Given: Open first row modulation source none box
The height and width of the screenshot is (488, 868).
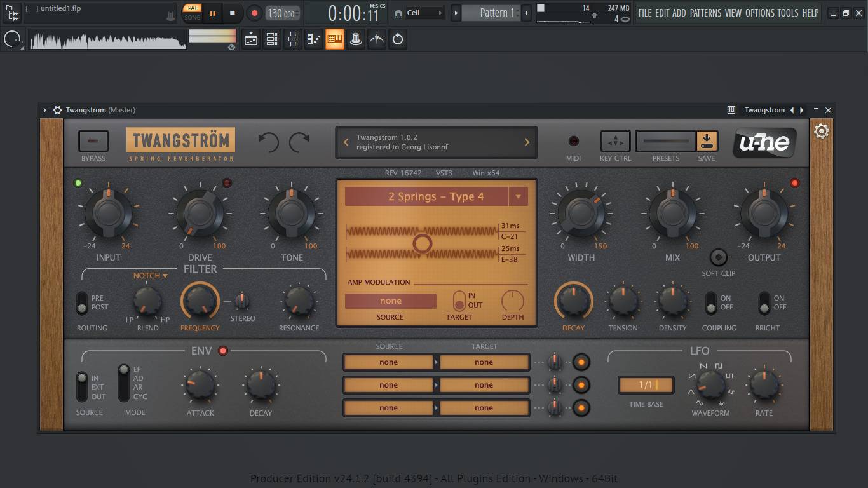Looking at the screenshot, I should click(x=388, y=362).
